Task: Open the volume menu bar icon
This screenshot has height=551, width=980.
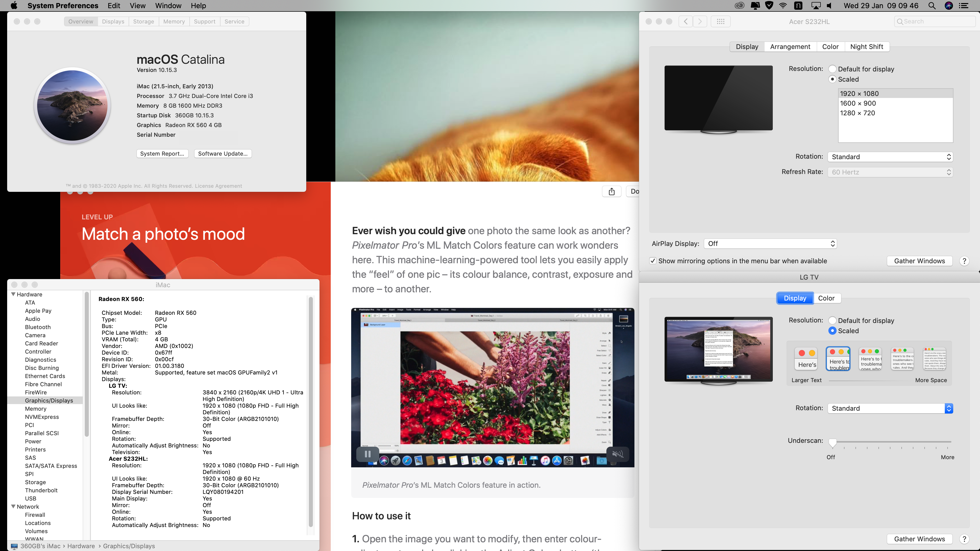Action: click(830, 6)
